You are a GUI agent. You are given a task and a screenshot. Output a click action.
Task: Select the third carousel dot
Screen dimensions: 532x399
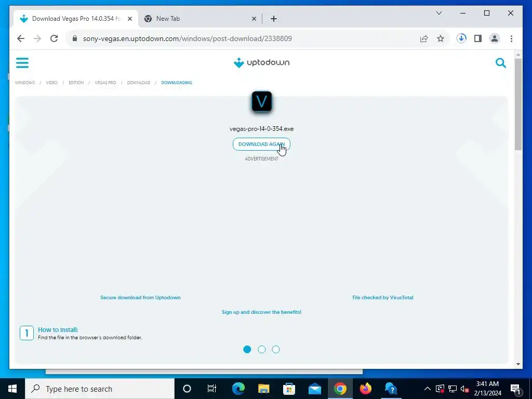pos(276,350)
